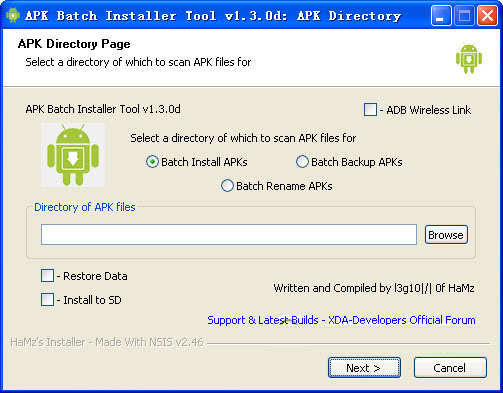Click the APK Directory Page heading
This screenshot has width=503, height=393.
(74, 44)
